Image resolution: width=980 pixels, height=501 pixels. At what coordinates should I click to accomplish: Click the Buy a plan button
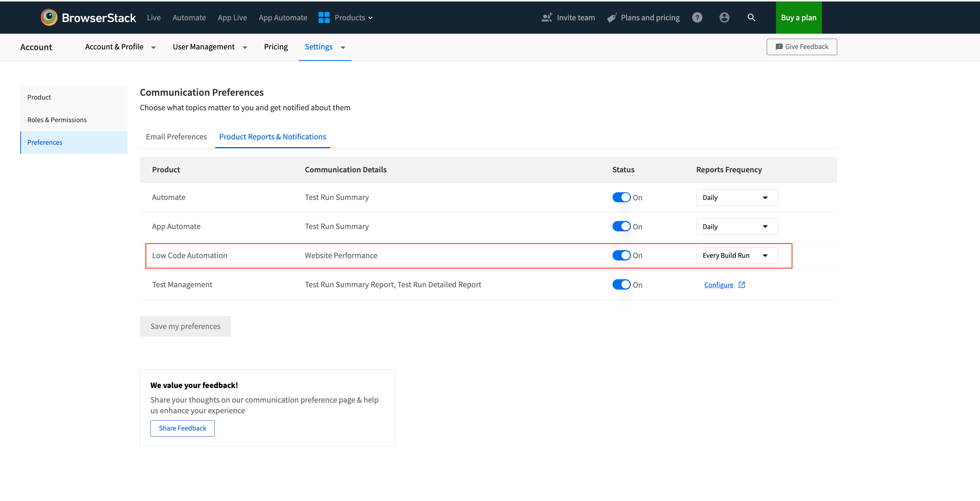click(x=799, y=18)
